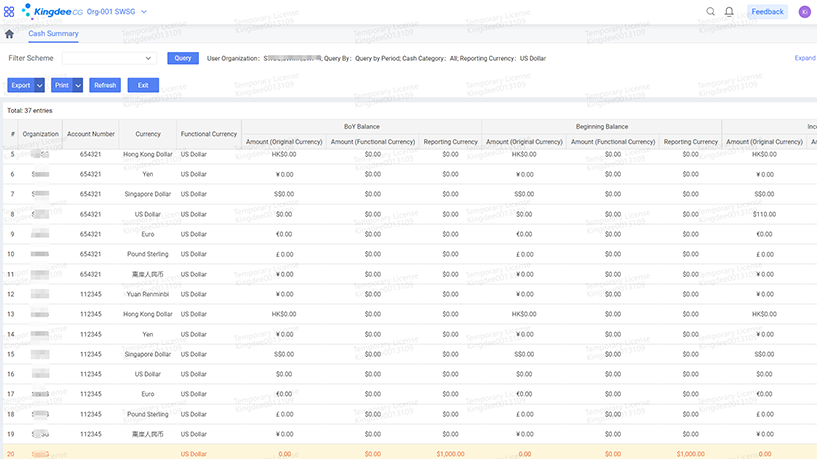The image size is (817, 459).
Task: Open the Print dropdown arrow
Action: [x=78, y=85]
